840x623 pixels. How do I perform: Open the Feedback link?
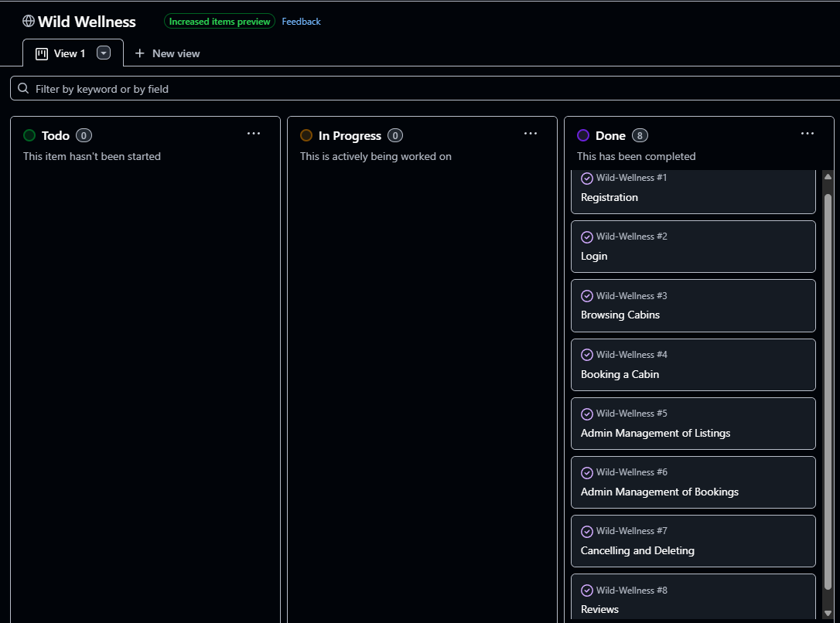(301, 22)
